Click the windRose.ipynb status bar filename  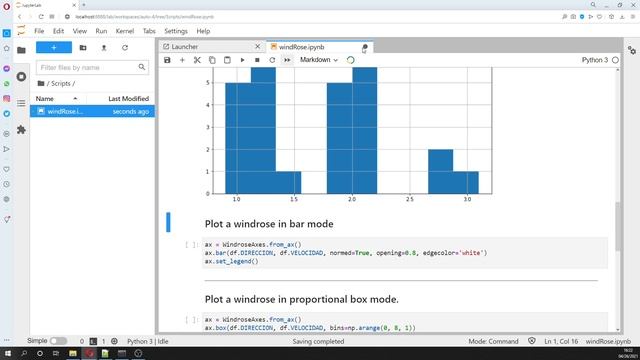point(608,341)
